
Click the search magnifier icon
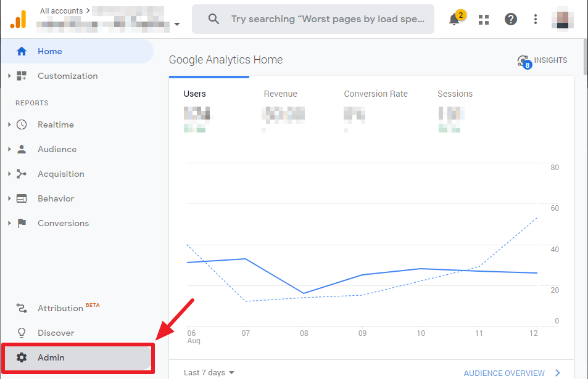pyautogui.click(x=213, y=19)
